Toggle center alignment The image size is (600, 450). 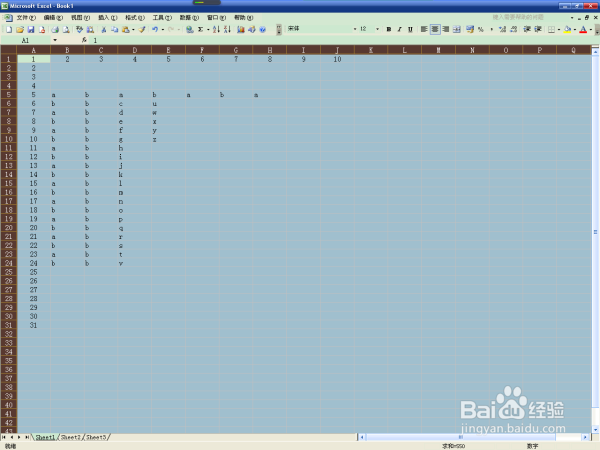click(435, 29)
